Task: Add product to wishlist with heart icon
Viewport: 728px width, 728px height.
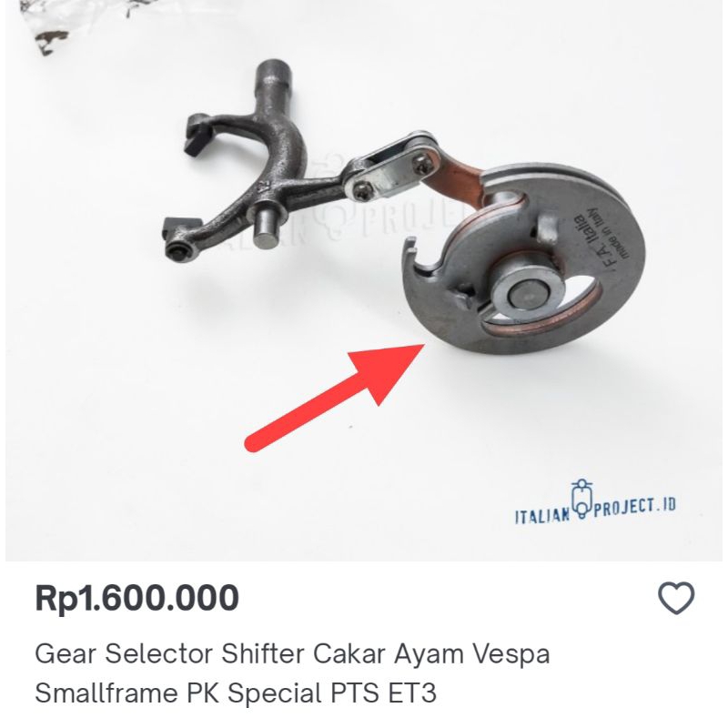Action: [676, 598]
